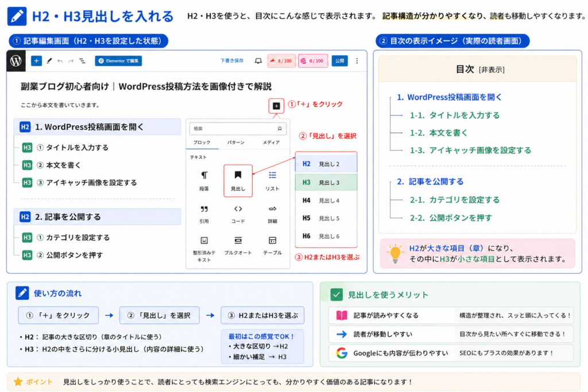
Task: Select the 見出し heading block
Action: [x=238, y=181]
